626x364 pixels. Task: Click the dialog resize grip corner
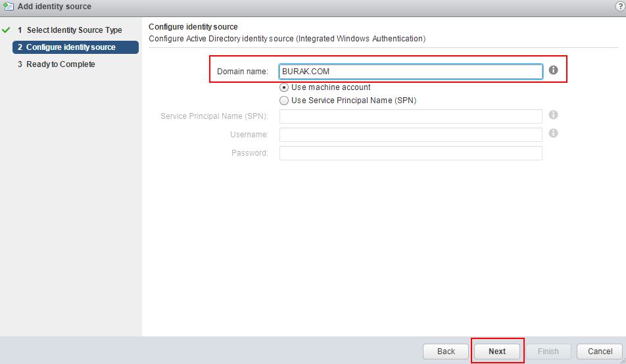point(623,361)
